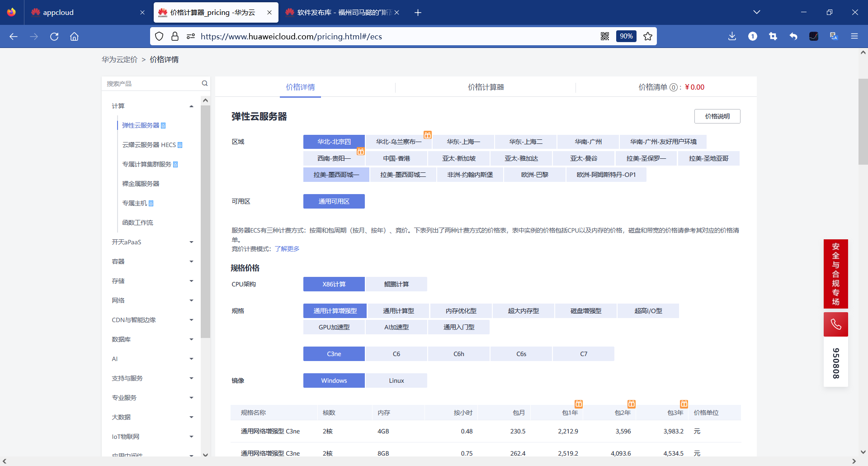Click the browser address bar URL

291,37
